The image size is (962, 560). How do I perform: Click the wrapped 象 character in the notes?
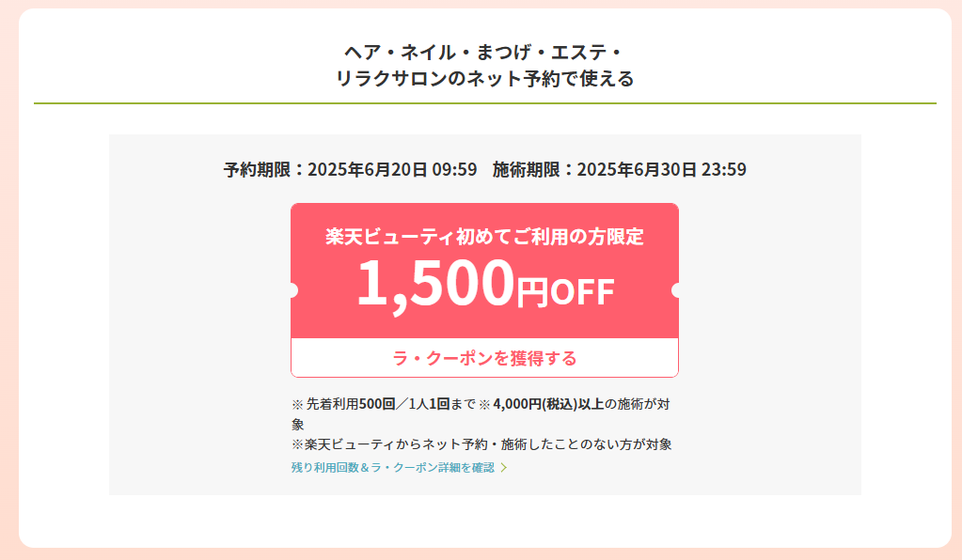pyautogui.click(x=298, y=425)
